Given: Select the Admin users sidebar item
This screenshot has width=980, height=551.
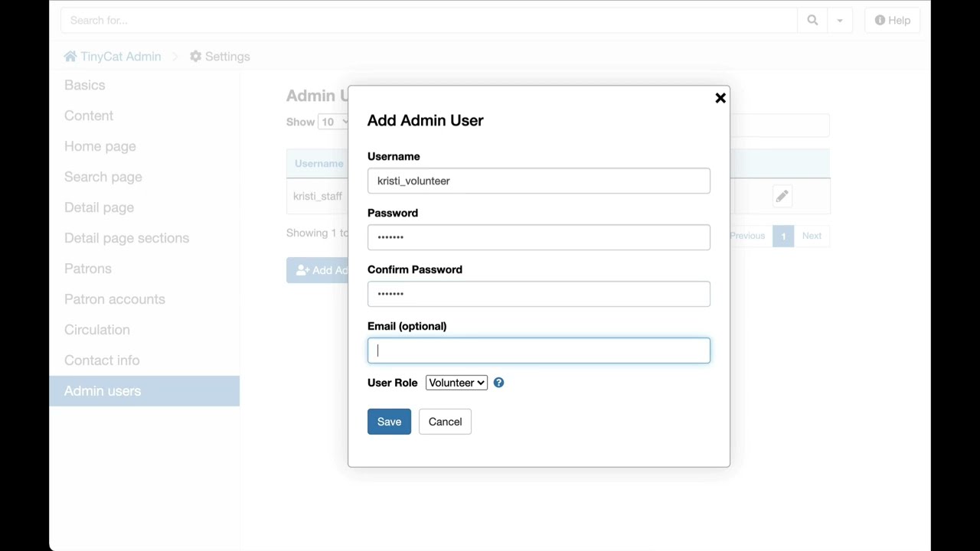Looking at the screenshot, I should click(x=103, y=391).
